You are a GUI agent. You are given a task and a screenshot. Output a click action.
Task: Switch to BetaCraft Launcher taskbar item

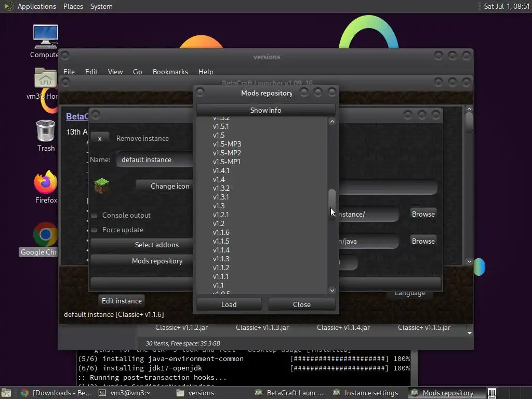coord(290,393)
